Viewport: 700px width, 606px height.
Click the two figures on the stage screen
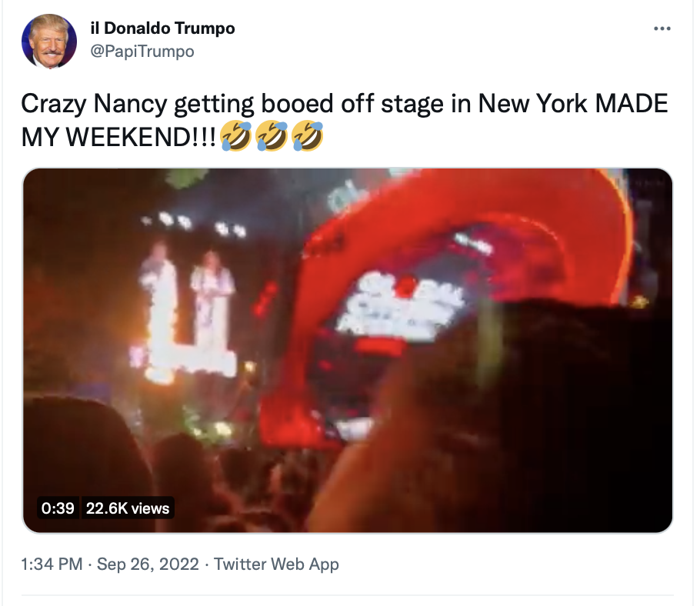187,308
